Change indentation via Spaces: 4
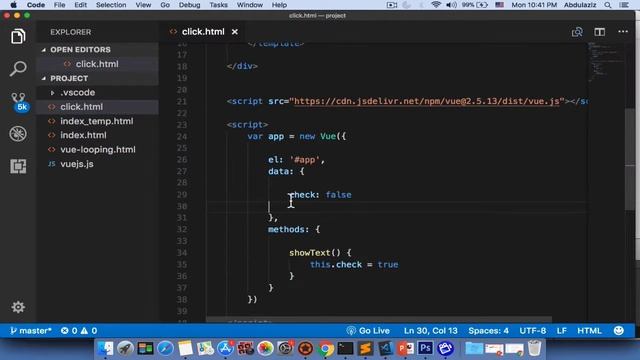The image size is (640, 360). coord(489,331)
